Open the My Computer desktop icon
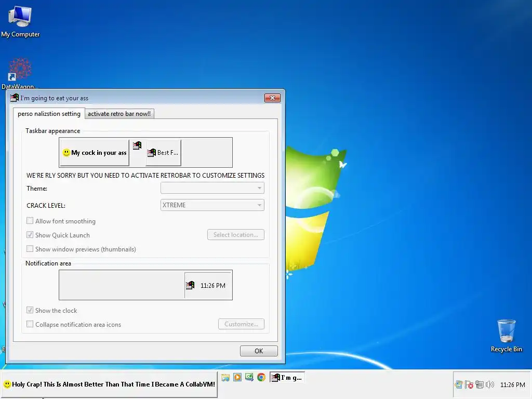 coord(20,21)
